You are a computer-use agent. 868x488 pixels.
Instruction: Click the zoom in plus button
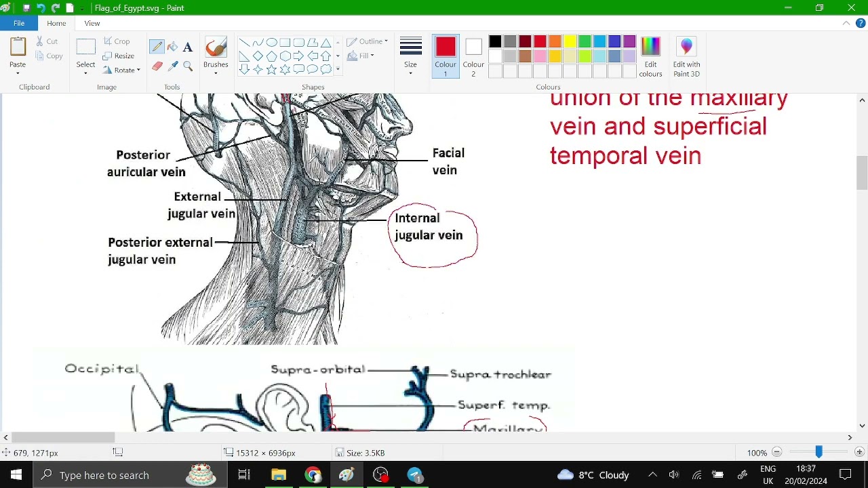859,452
